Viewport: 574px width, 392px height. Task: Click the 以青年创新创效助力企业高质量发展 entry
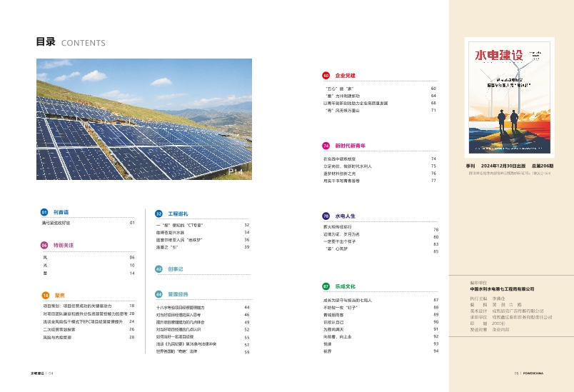point(356,104)
